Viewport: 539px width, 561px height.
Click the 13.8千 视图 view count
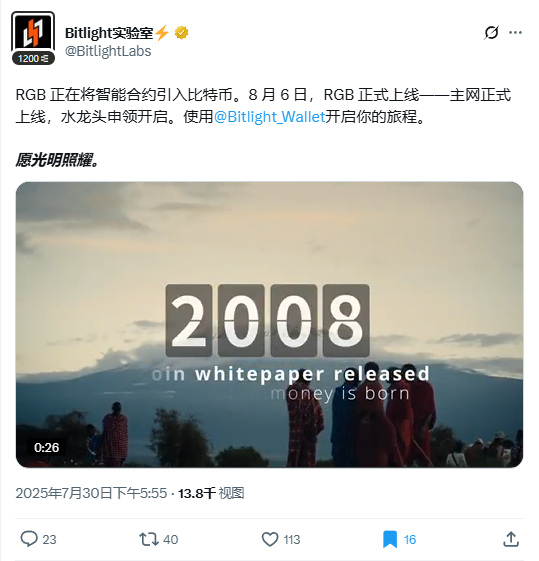point(211,493)
